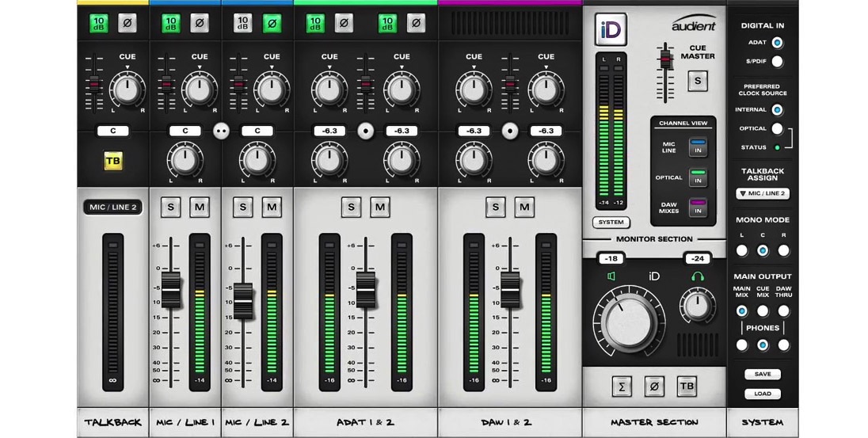Toggle stereo link on ADAT 1 & 2

coord(365,131)
